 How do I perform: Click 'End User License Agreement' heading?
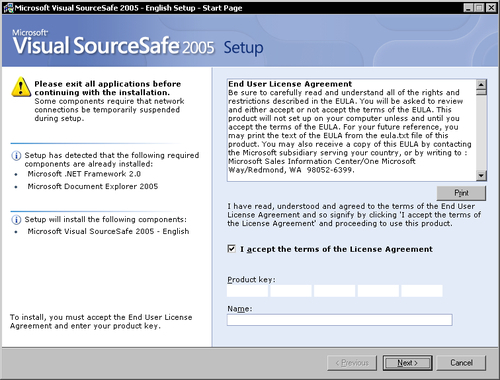pos(290,84)
